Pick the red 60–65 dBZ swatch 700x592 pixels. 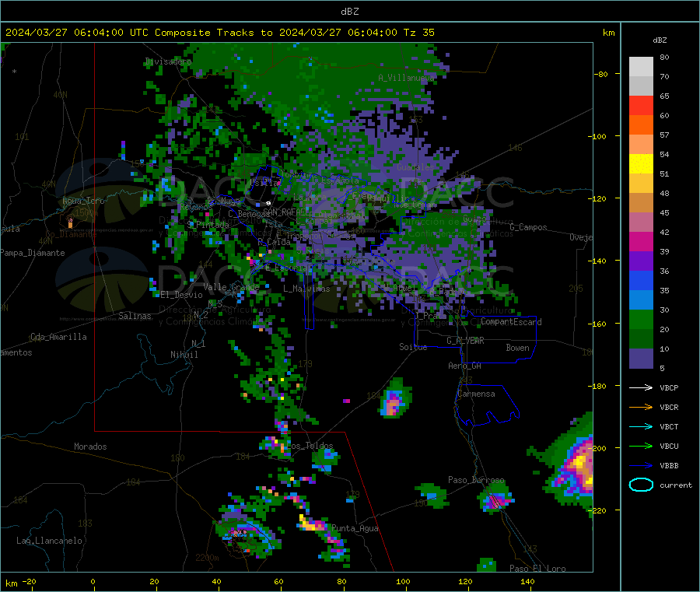pos(641,105)
